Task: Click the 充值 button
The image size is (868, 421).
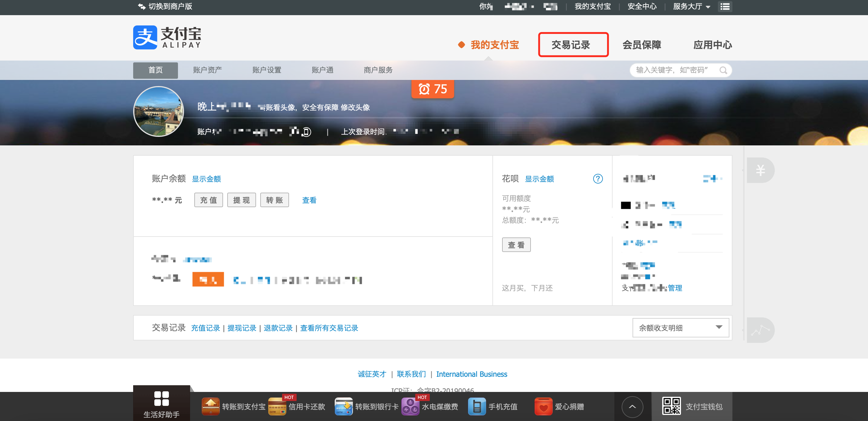Action: click(x=208, y=200)
